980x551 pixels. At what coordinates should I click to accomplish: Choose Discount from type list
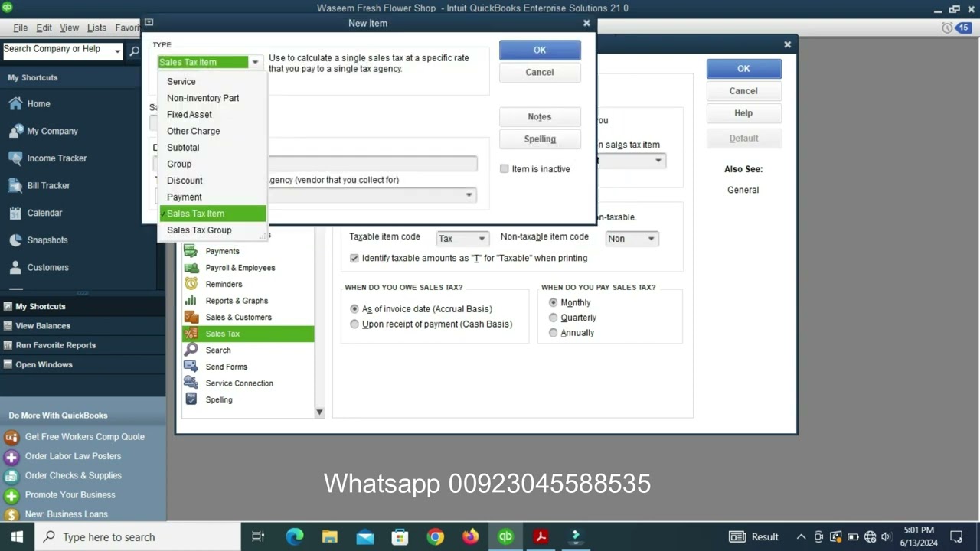tap(212, 181)
